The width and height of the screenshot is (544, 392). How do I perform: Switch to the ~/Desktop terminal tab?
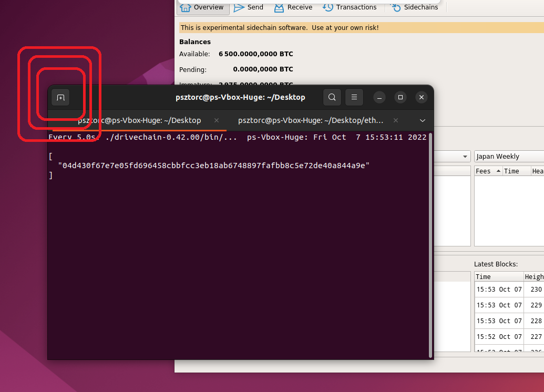pos(139,120)
